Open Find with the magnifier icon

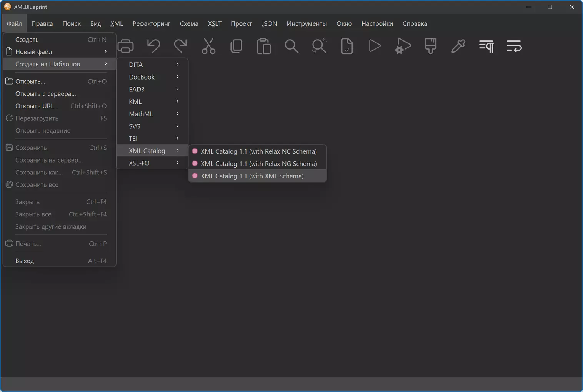click(x=291, y=46)
